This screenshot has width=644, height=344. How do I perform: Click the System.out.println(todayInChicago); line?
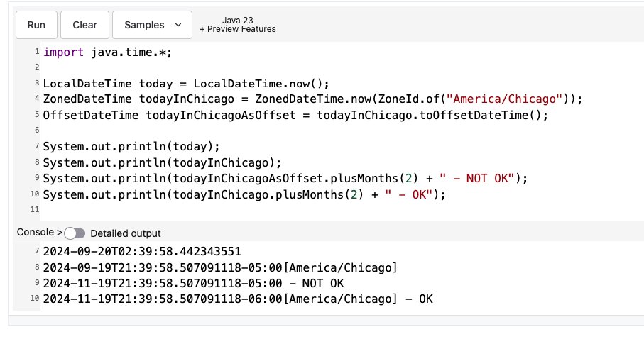[x=162, y=162]
